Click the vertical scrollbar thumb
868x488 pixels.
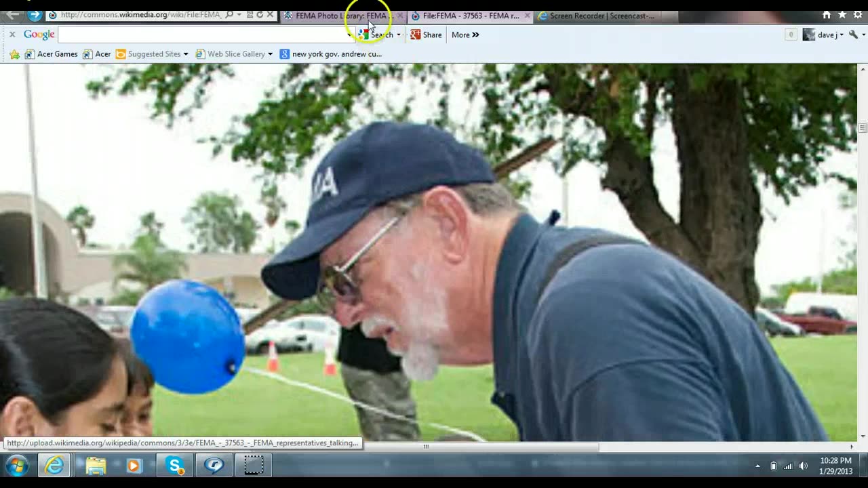pos(863,127)
